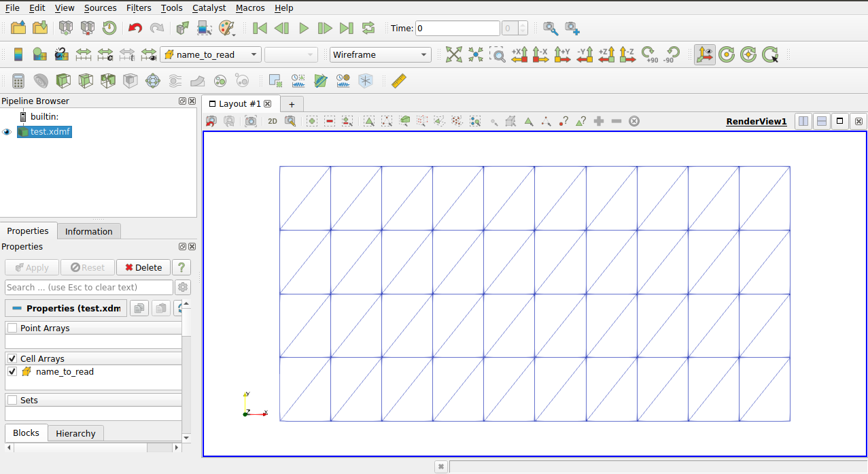
Task: Toggle visibility of test.xdmf with eye icon
Action: (7, 132)
